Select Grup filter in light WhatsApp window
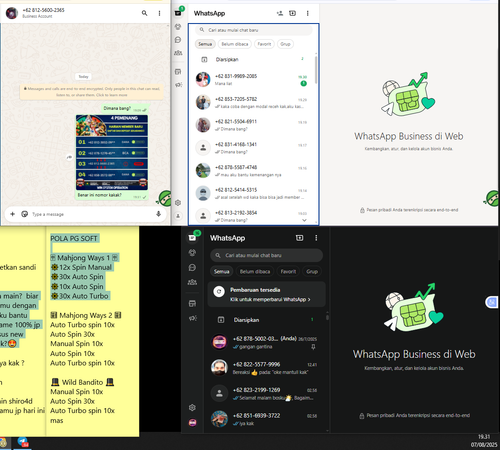 285,44
